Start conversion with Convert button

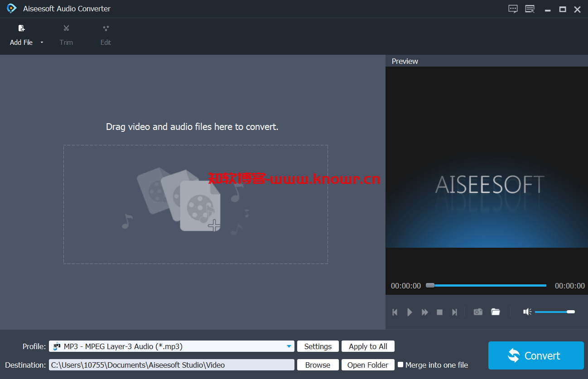coord(536,355)
